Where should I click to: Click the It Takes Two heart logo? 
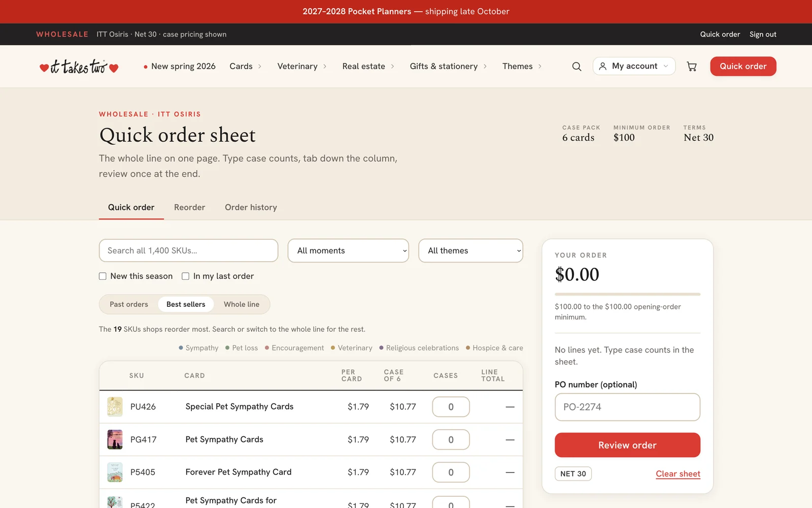[x=79, y=67]
